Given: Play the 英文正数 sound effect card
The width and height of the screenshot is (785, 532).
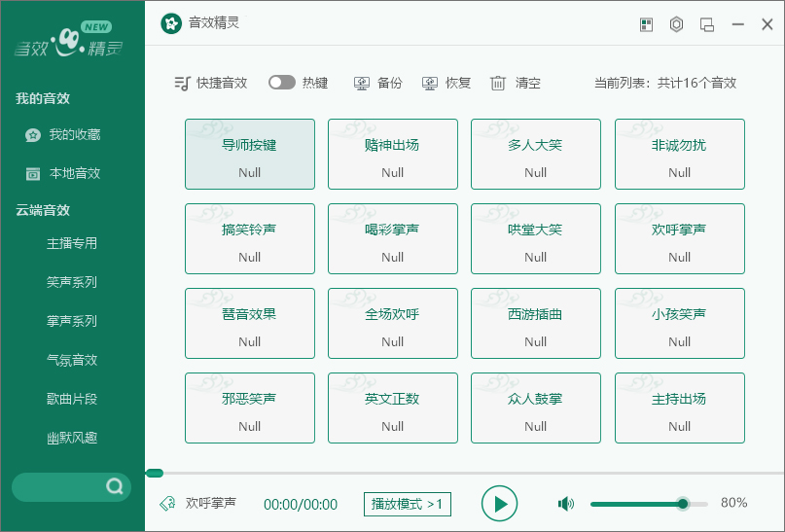Looking at the screenshot, I should click(x=393, y=408).
